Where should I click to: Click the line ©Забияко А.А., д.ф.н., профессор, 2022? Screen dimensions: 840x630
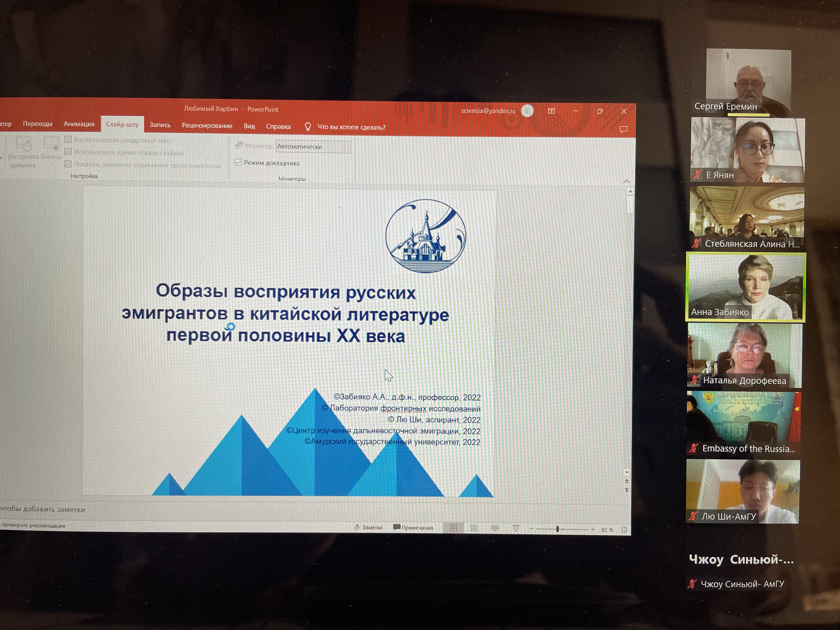(x=407, y=397)
